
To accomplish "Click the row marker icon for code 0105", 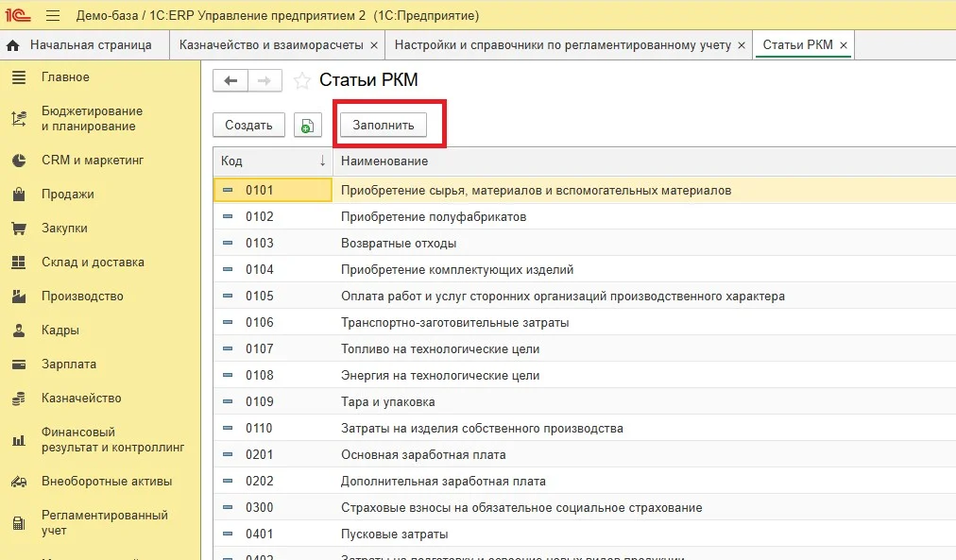I will 228,296.
